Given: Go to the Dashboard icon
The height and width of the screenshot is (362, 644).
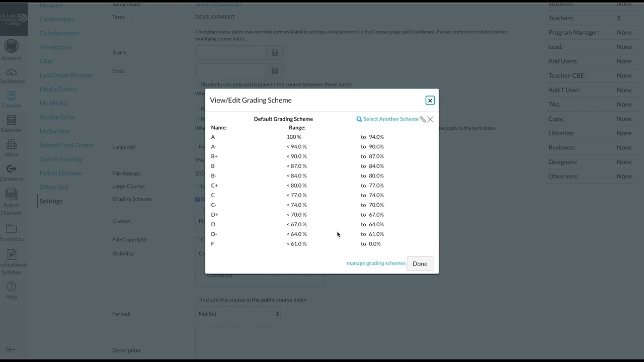Looking at the screenshot, I should point(11,72).
